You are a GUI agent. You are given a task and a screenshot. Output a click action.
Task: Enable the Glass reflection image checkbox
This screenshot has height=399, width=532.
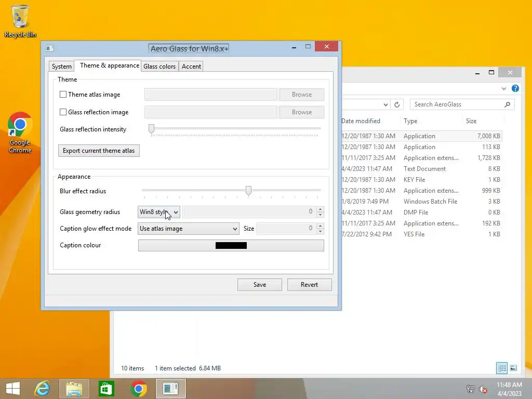pyautogui.click(x=63, y=112)
